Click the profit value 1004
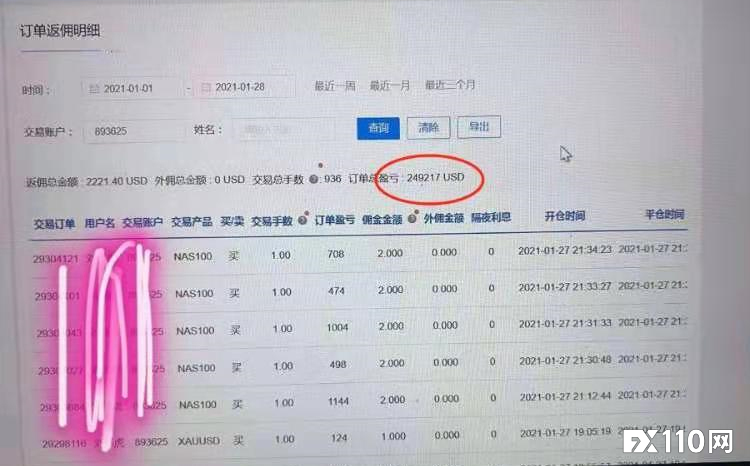750x466 pixels. pos(337,327)
